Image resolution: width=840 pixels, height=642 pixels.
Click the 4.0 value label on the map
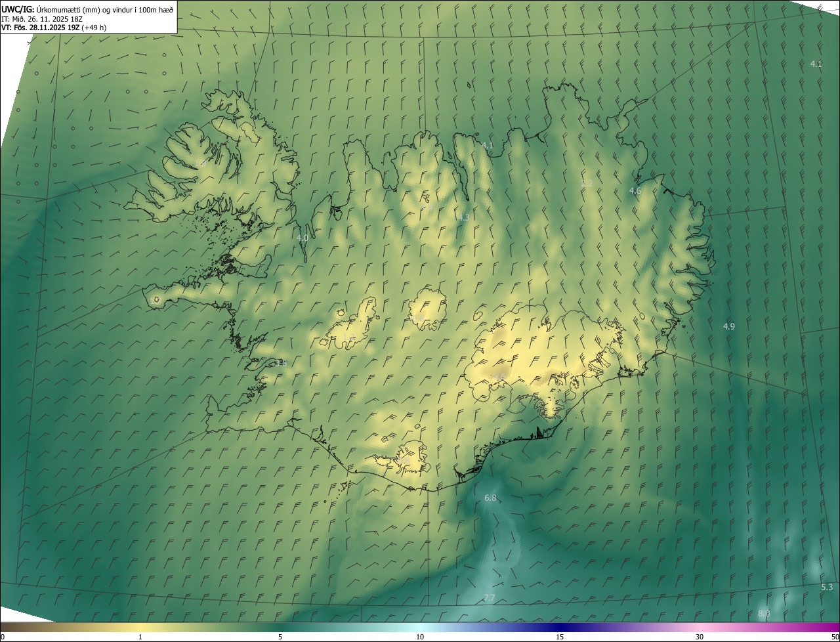coord(302,238)
